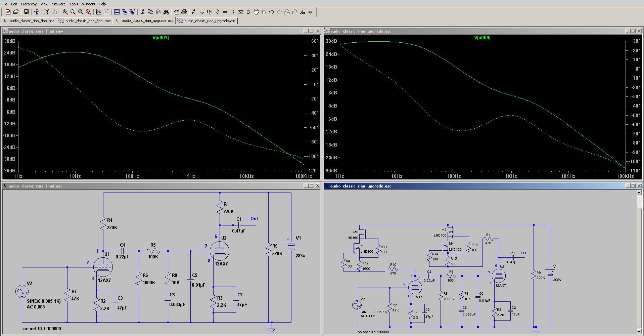Open the Hierarchy menu
This screenshot has height=336, width=644.
pos(29,4)
